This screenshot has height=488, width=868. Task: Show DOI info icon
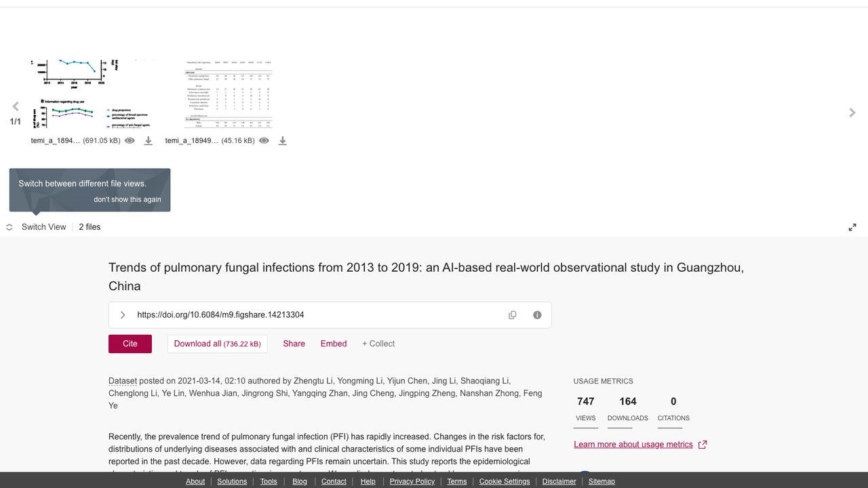coord(537,315)
